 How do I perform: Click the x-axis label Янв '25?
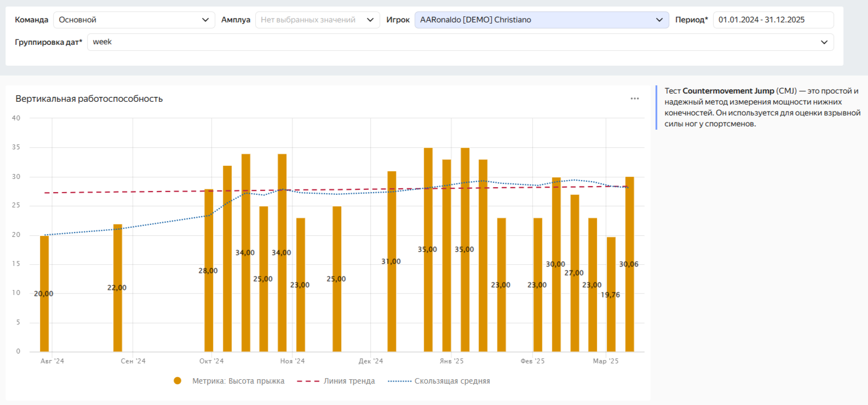pos(452,361)
